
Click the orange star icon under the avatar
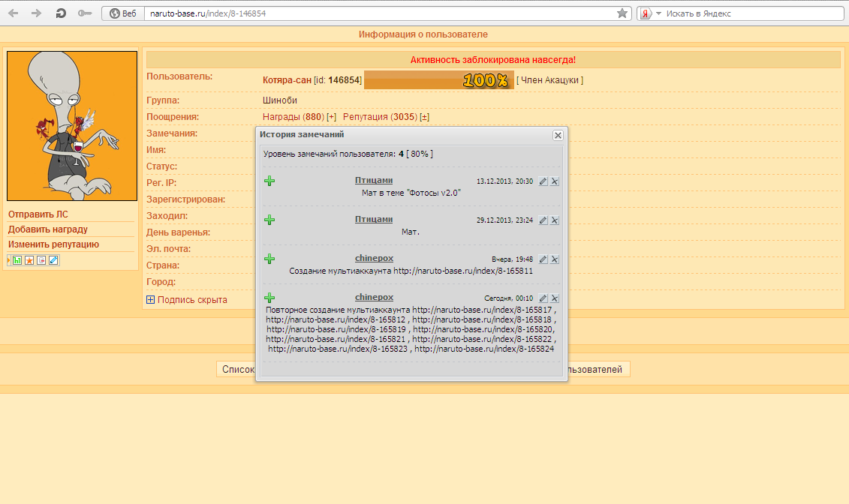(29, 261)
